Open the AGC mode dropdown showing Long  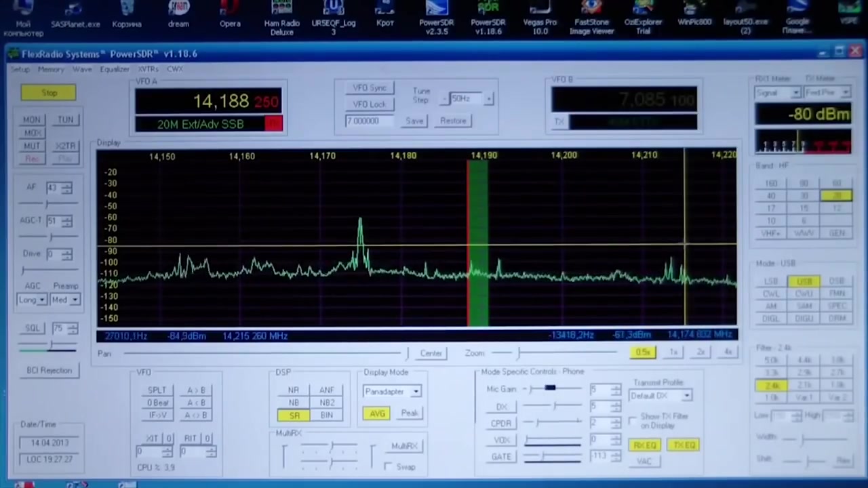pos(32,300)
